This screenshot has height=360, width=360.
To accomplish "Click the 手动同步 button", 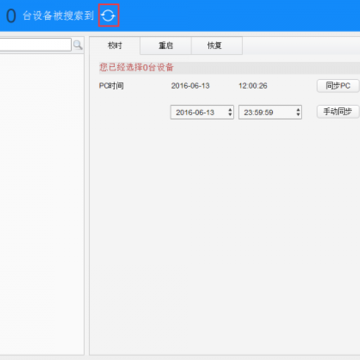I will click(338, 112).
